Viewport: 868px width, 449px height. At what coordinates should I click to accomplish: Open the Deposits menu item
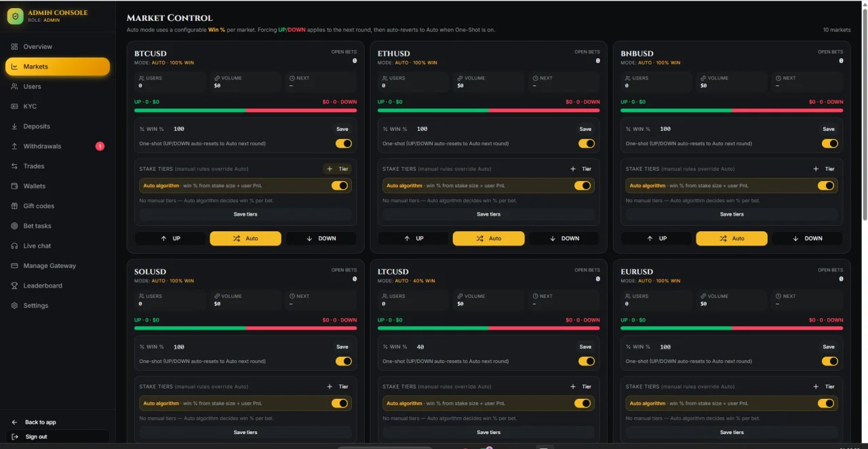tap(58, 126)
